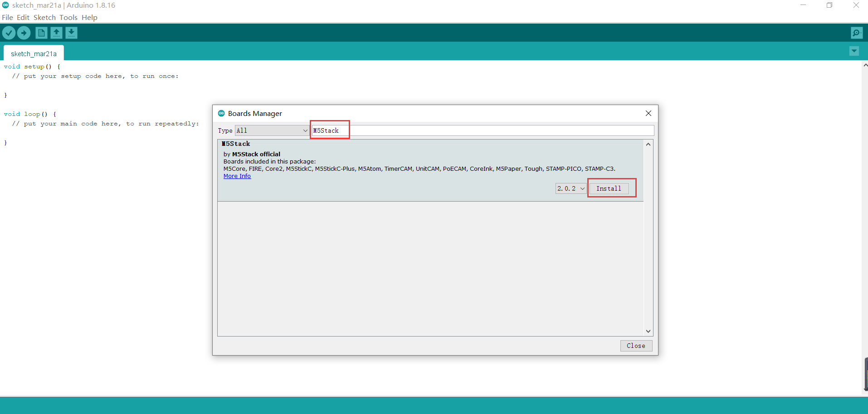Open the Tools menu
868x414 pixels.
[x=68, y=17]
